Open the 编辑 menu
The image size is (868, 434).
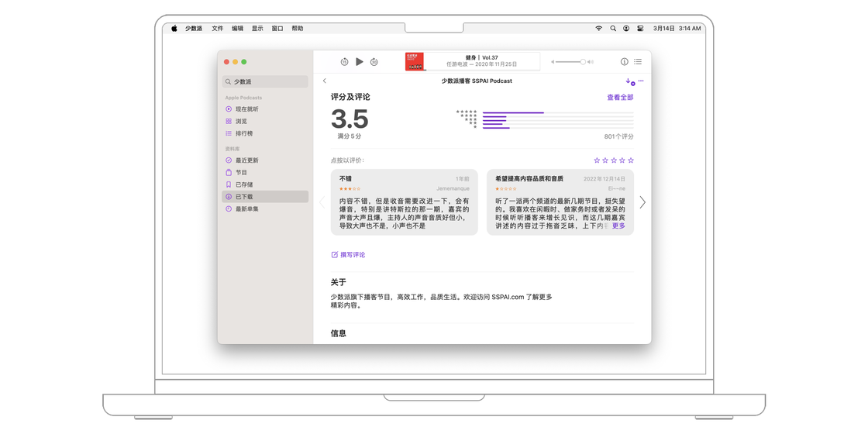(x=237, y=28)
